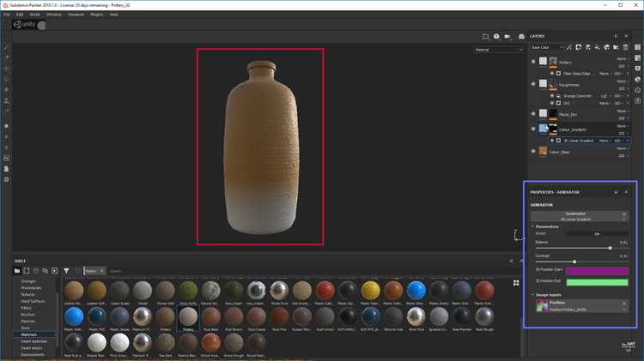Image resolution: width=644 pixels, height=361 pixels.
Task: Select the Projection tool
Action: 7,69
